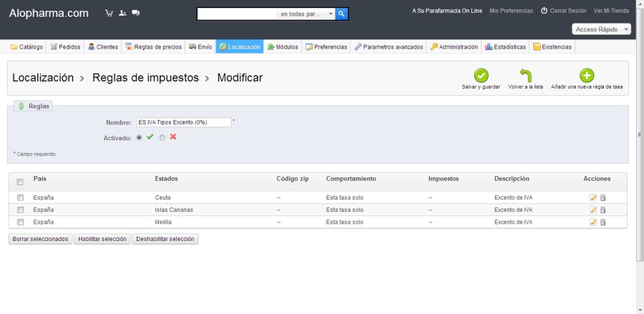Screen dimensions: 644x314
Task: Open the Envío menu tab
Action: coord(200,46)
